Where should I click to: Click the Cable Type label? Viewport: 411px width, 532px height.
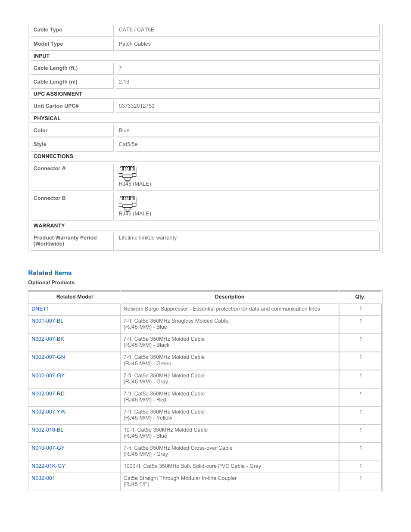click(x=48, y=30)
